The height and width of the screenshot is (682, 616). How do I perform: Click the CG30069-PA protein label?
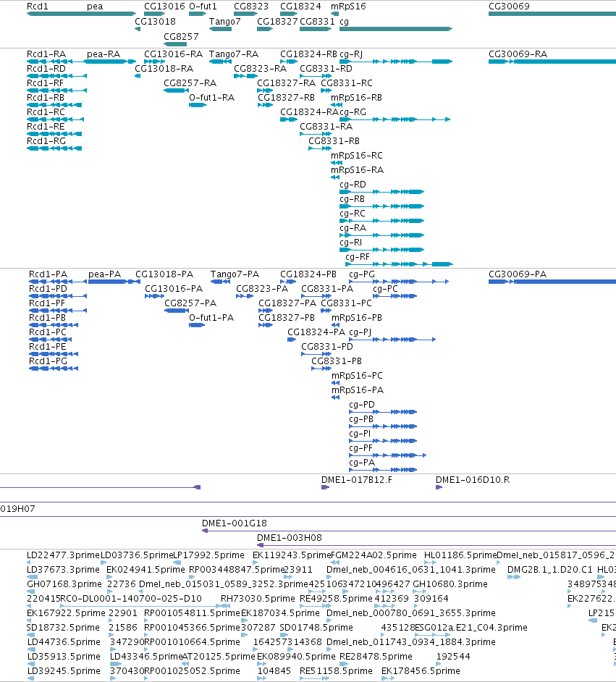click(518, 274)
